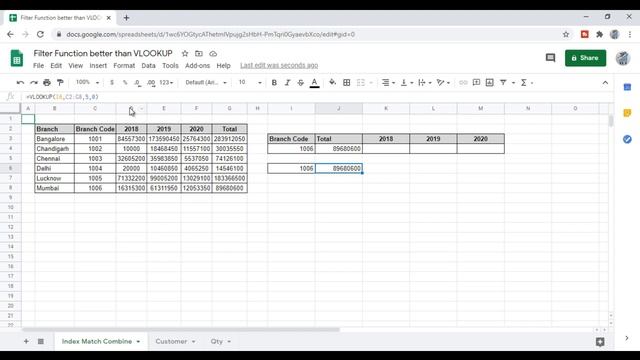Toggle italic formatting
This screenshot has height=360, width=640.
pos(287,83)
